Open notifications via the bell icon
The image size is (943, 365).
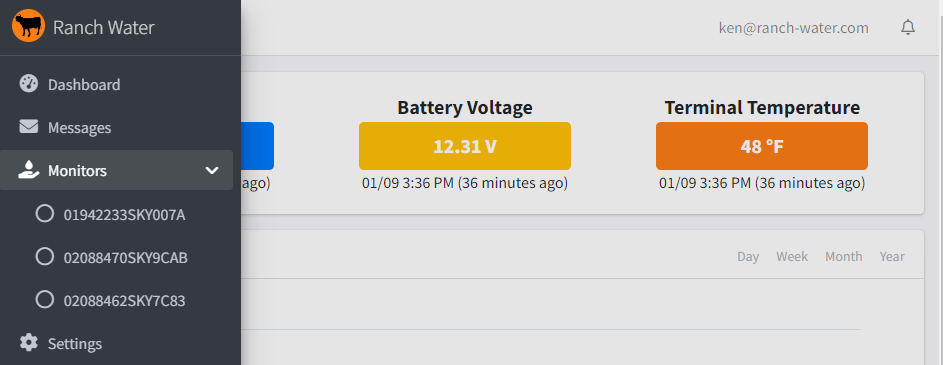click(908, 27)
